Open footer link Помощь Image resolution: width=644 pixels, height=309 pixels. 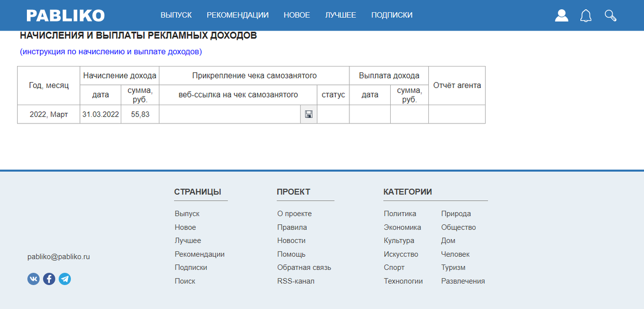291,254
